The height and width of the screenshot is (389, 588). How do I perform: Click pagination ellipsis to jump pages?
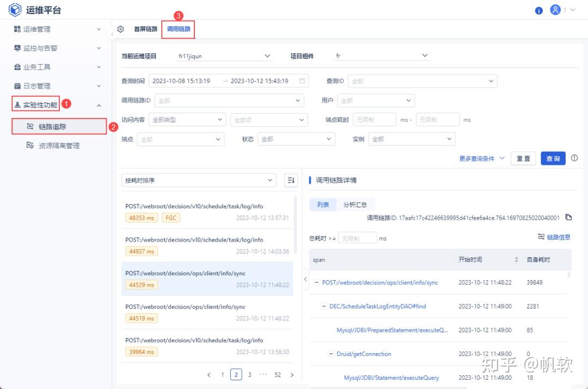pos(264,374)
